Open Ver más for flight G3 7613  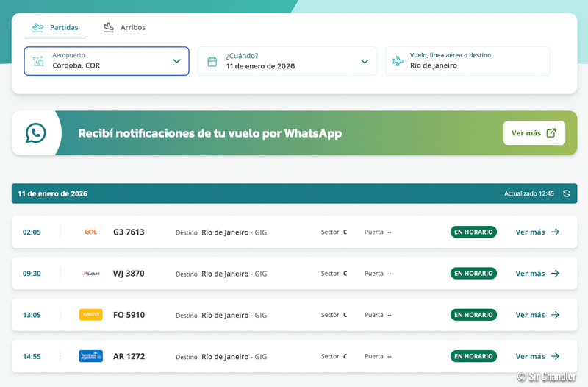(x=537, y=232)
